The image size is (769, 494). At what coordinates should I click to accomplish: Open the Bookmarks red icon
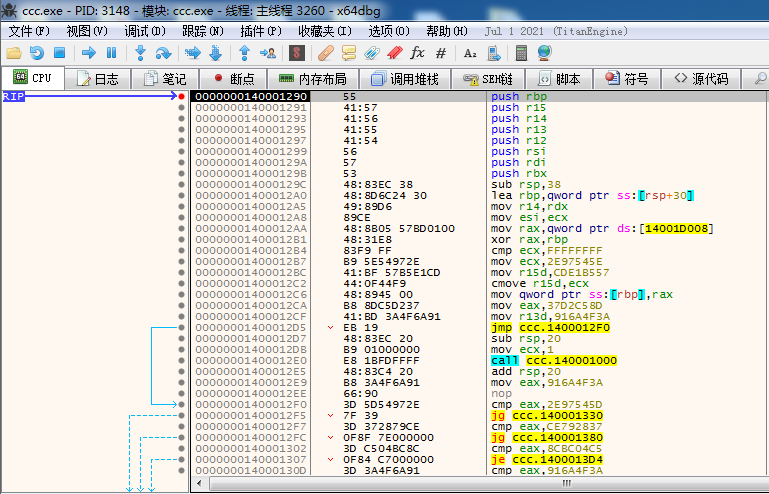point(395,53)
